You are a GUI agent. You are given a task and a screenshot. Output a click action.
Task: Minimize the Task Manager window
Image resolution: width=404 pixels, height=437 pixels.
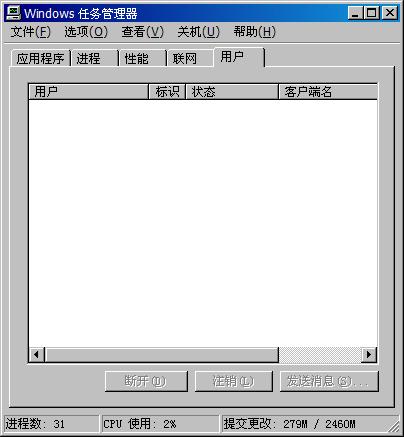356,13
